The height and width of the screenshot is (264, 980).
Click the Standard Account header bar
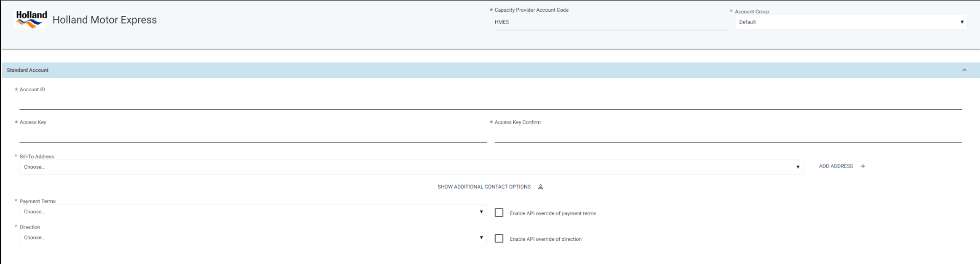490,70
